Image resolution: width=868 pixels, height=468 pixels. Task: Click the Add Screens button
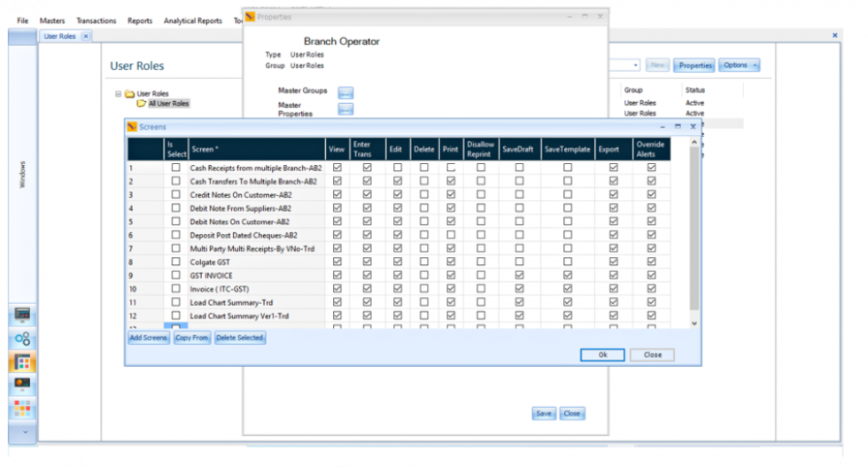tap(148, 338)
